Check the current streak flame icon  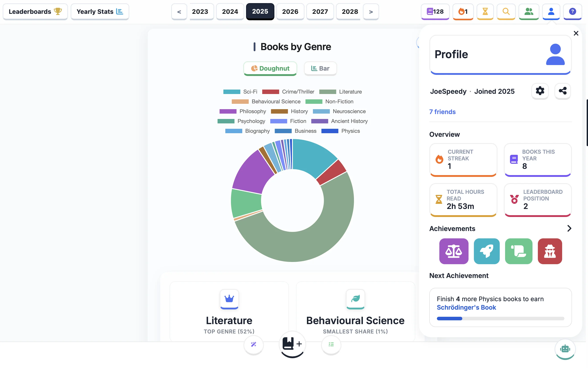pos(462,11)
